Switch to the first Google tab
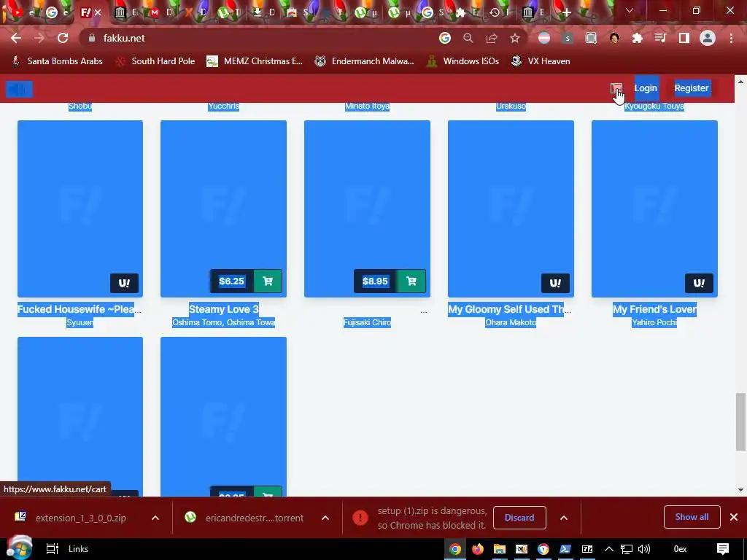 tap(57, 12)
